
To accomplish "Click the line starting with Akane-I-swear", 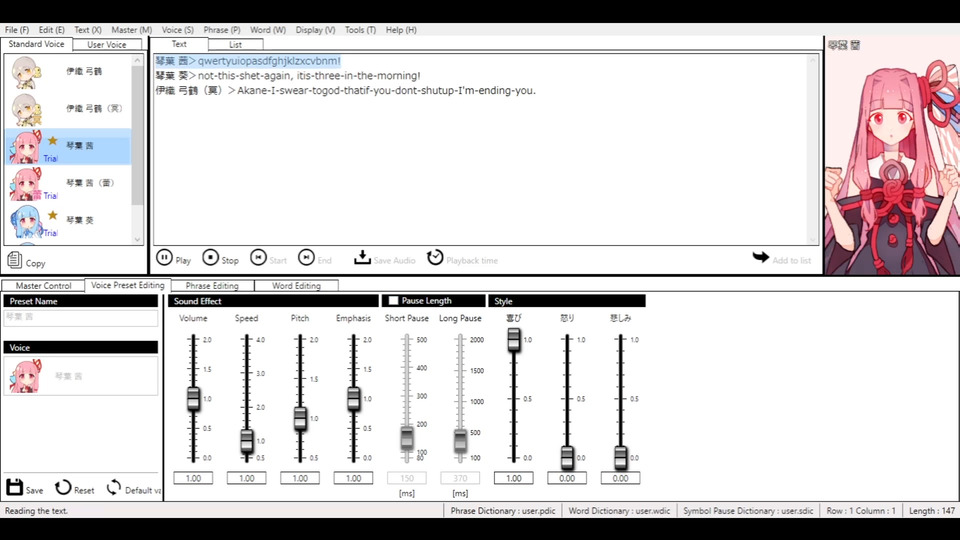I will (345, 91).
